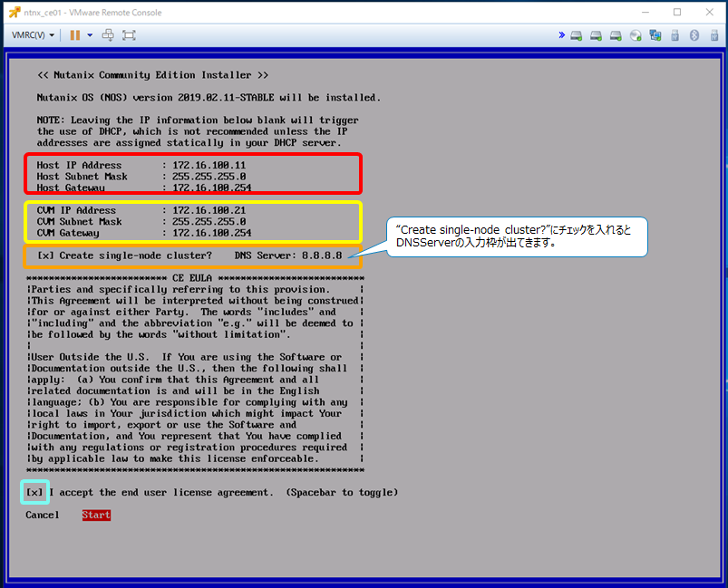The height and width of the screenshot is (588, 728).
Task: Click the '(Spacebar to toggle)' hint text
Action: click(342, 492)
